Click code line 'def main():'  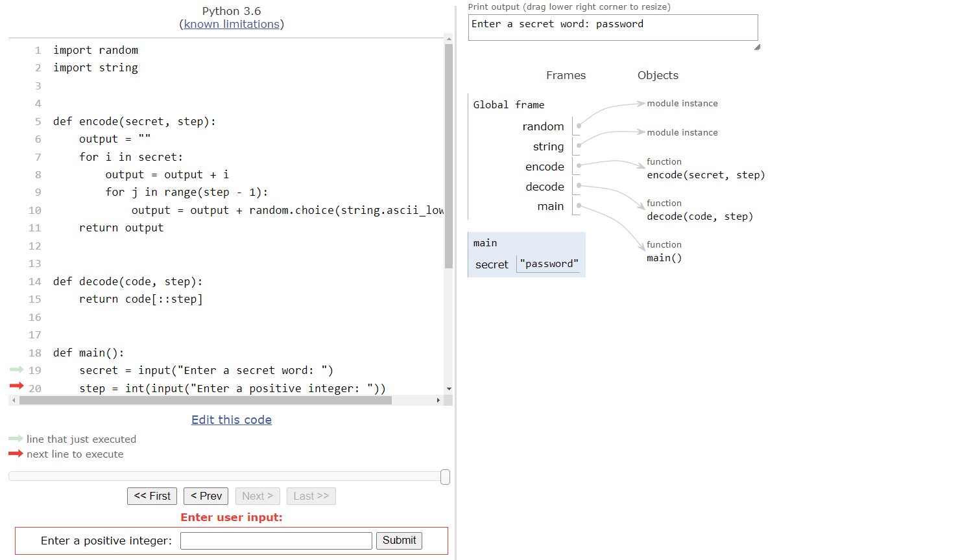point(89,353)
